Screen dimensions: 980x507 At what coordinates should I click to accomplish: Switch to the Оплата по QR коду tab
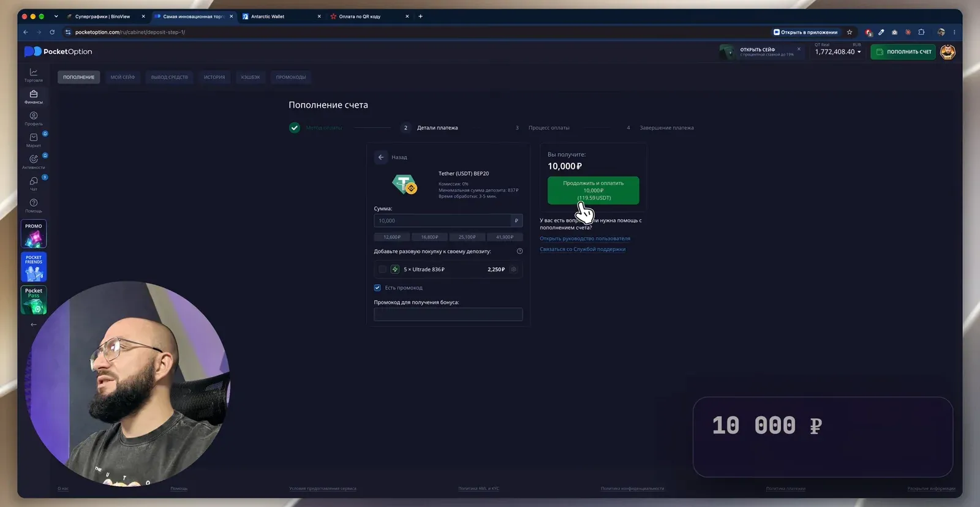[369, 17]
